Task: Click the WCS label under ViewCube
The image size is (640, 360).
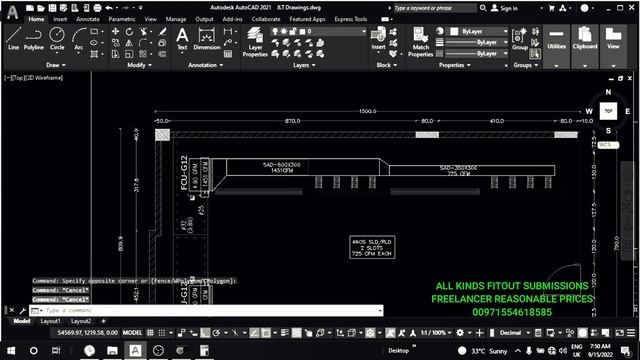Action: [608, 145]
